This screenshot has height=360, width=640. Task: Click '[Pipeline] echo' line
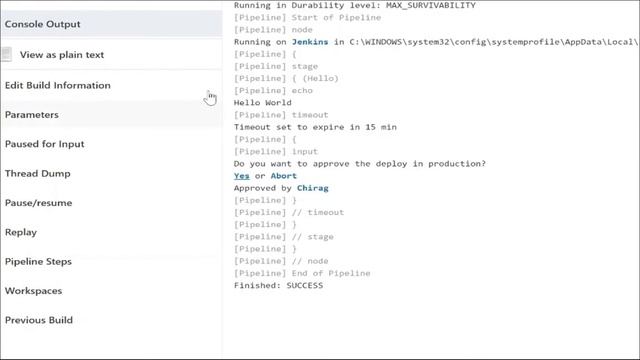[x=273, y=91]
